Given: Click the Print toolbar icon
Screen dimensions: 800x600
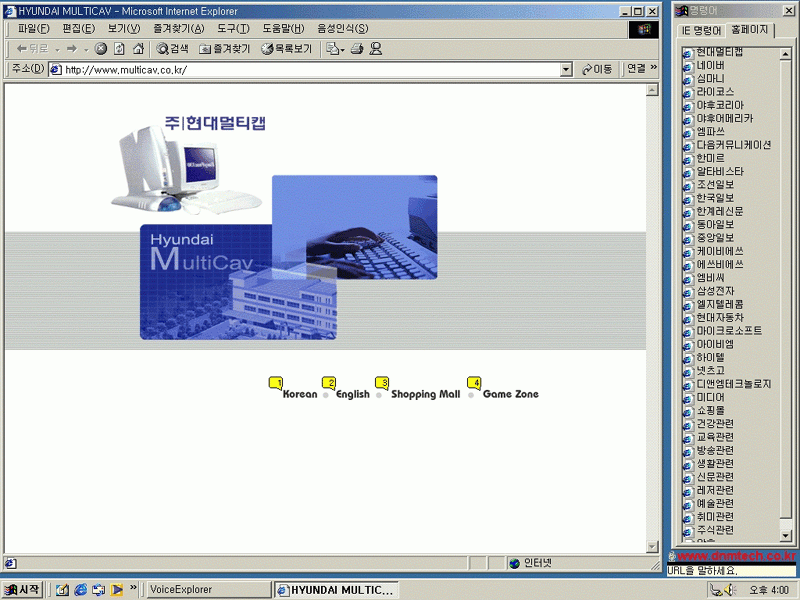Looking at the screenshot, I should tap(357, 49).
